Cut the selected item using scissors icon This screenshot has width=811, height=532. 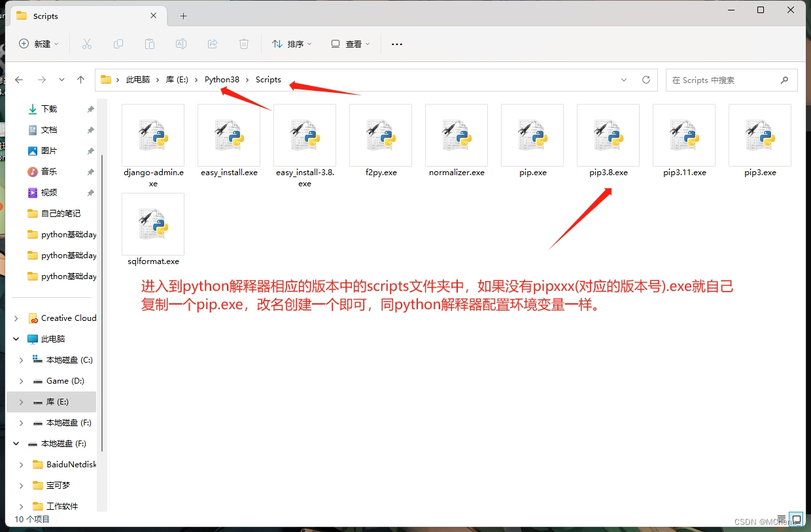click(x=87, y=44)
